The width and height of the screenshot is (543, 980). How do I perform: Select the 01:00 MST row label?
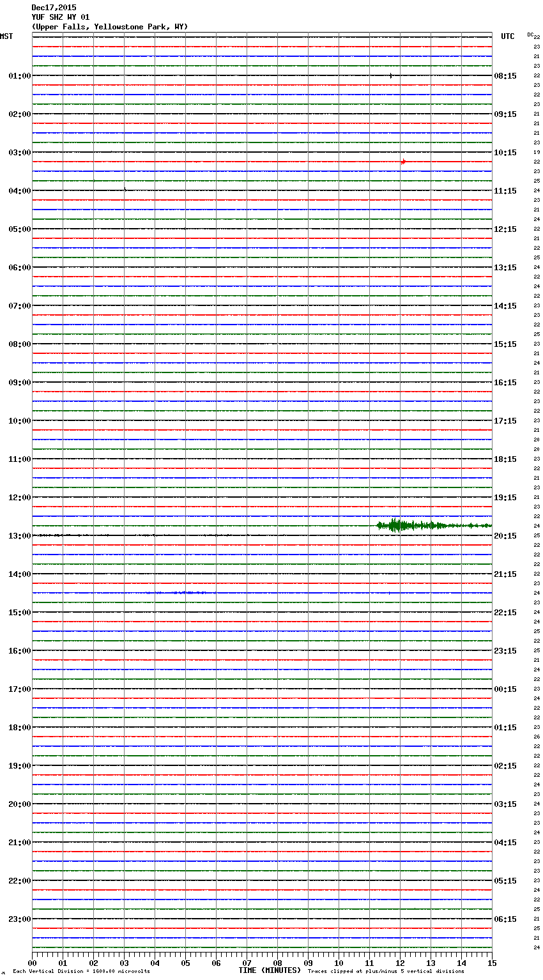[x=19, y=76]
